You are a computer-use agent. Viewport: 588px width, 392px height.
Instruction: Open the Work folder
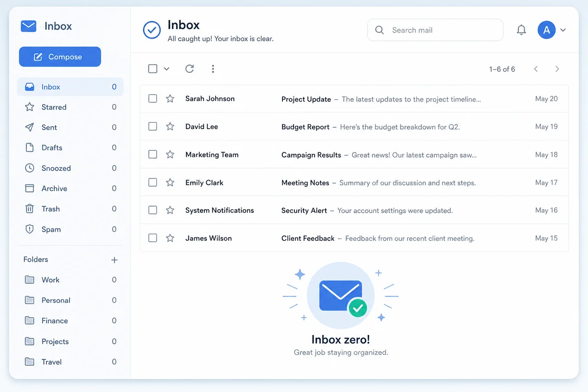point(70,280)
